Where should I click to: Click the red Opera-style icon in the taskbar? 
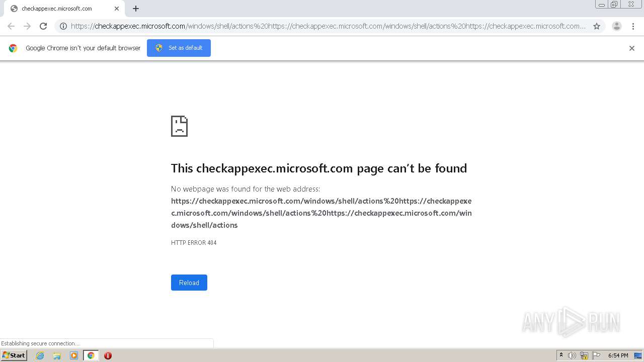(x=108, y=355)
